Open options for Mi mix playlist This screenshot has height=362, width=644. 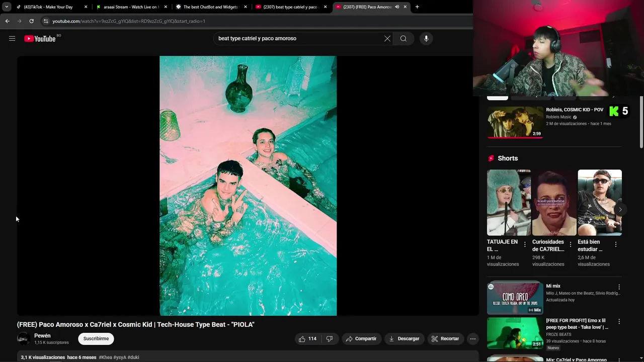pyautogui.click(x=619, y=287)
